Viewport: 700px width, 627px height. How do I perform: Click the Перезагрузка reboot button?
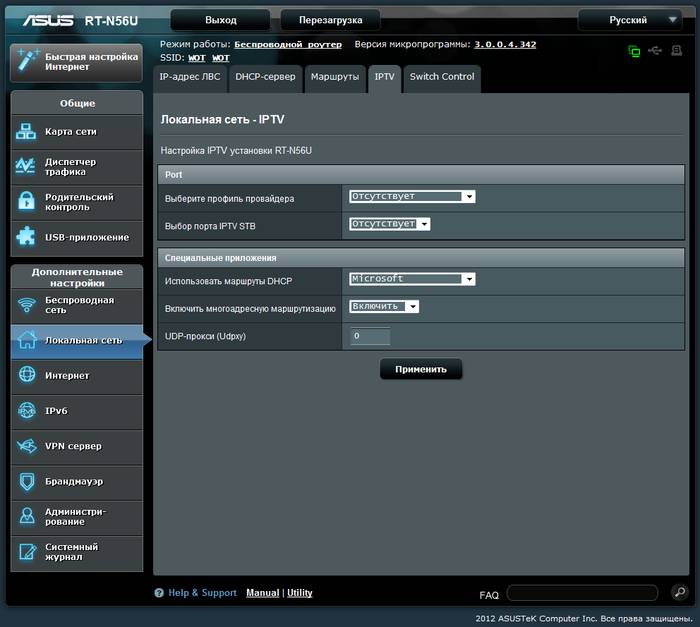coord(330,20)
